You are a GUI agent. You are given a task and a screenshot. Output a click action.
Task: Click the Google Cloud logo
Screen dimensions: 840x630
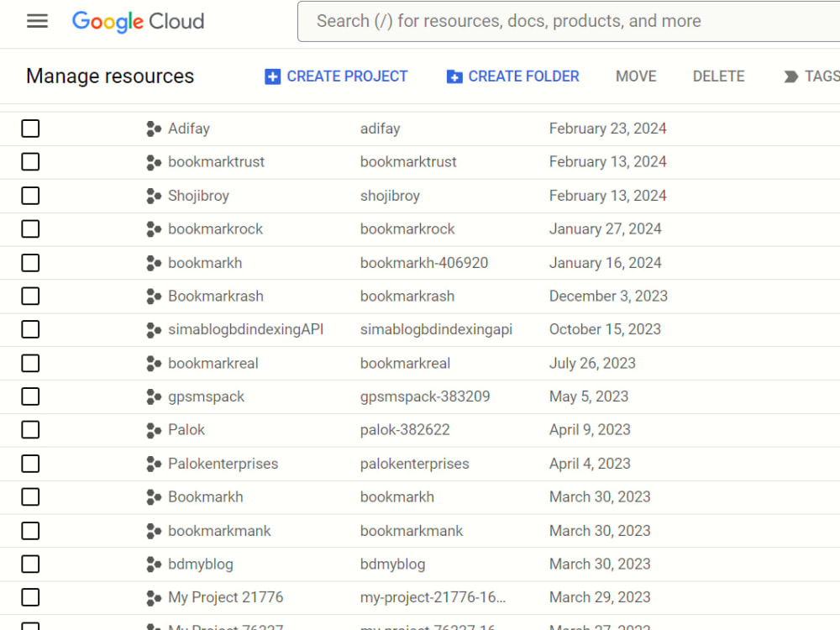(x=139, y=22)
